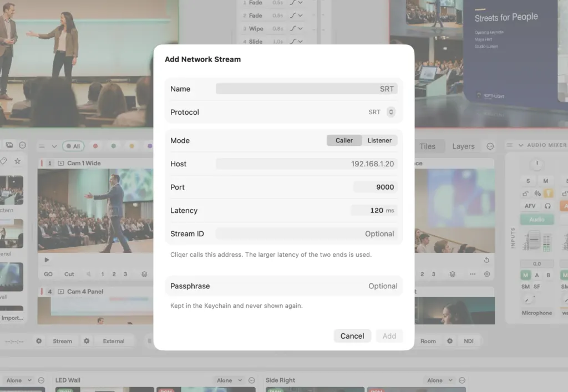The image size is (568, 392).
Task: Select Listener mode
Action: pos(379,140)
